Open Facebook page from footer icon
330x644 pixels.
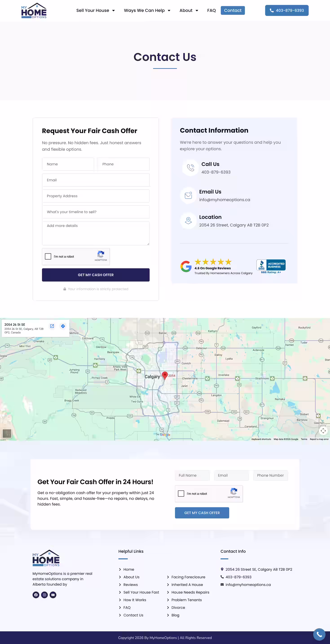click(36, 595)
